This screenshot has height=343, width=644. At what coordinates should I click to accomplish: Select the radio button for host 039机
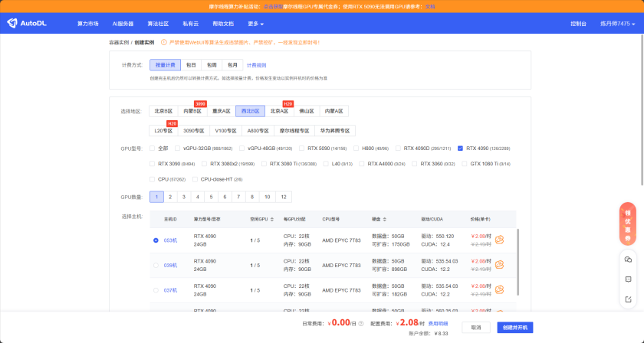click(x=156, y=266)
